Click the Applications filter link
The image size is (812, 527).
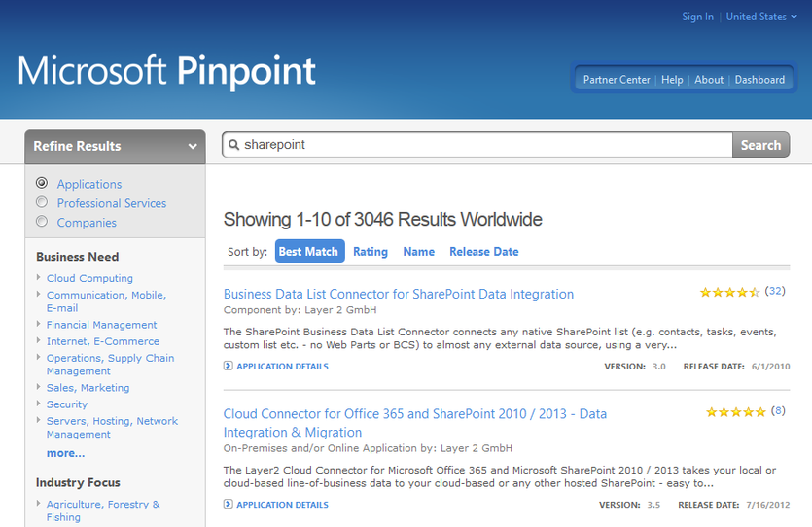tap(89, 185)
